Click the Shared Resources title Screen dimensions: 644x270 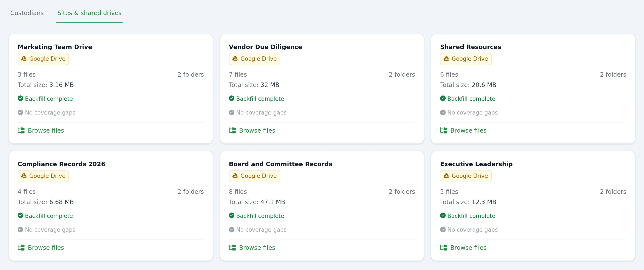point(471,47)
